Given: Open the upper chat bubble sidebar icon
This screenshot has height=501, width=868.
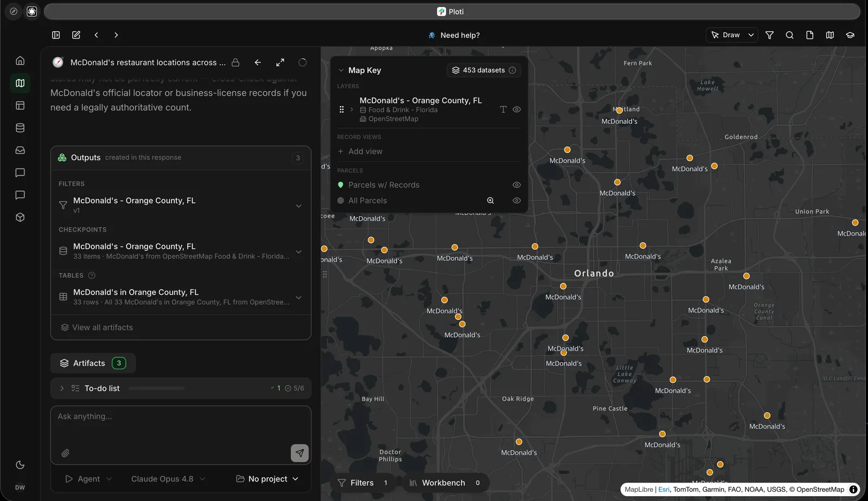Looking at the screenshot, I should pyautogui.click(x=20, y=173).
